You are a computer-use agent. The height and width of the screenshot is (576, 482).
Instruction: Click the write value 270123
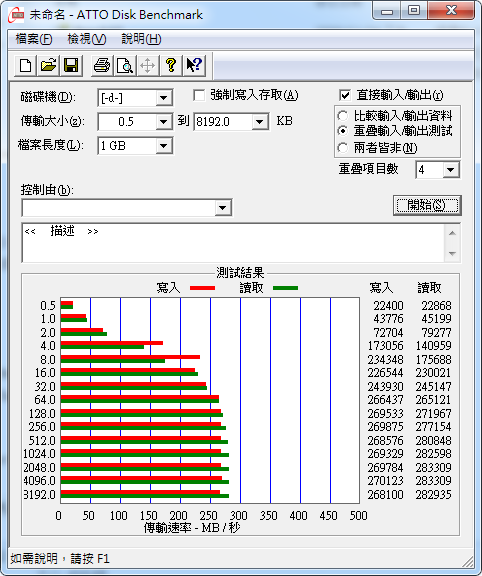[385, 480]
